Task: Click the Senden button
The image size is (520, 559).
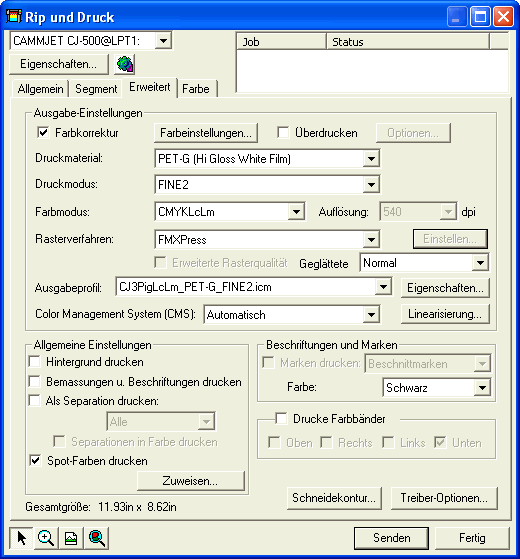Action: point(391,538)
